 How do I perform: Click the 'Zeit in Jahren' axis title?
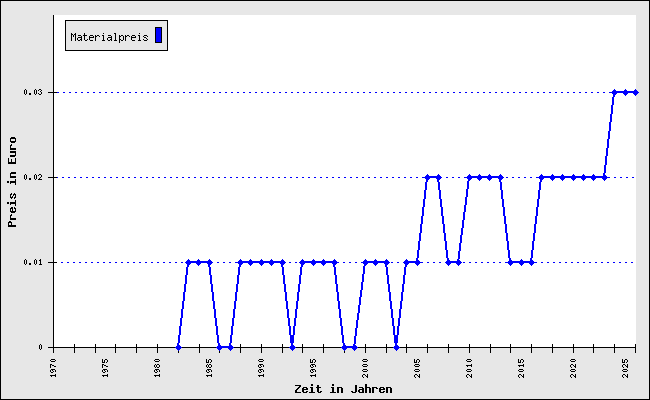tap(343, 389)
